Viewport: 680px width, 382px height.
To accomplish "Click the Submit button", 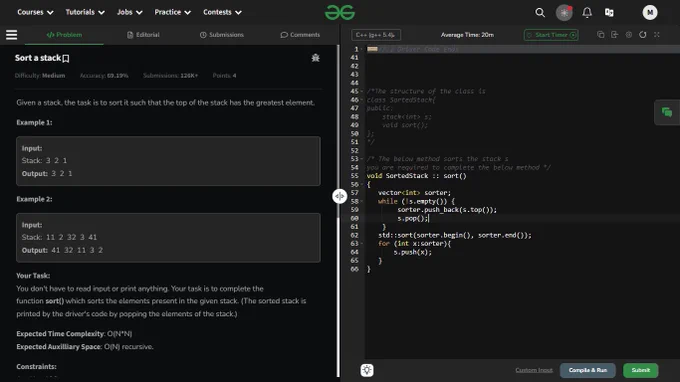I will tap(641, 370).
